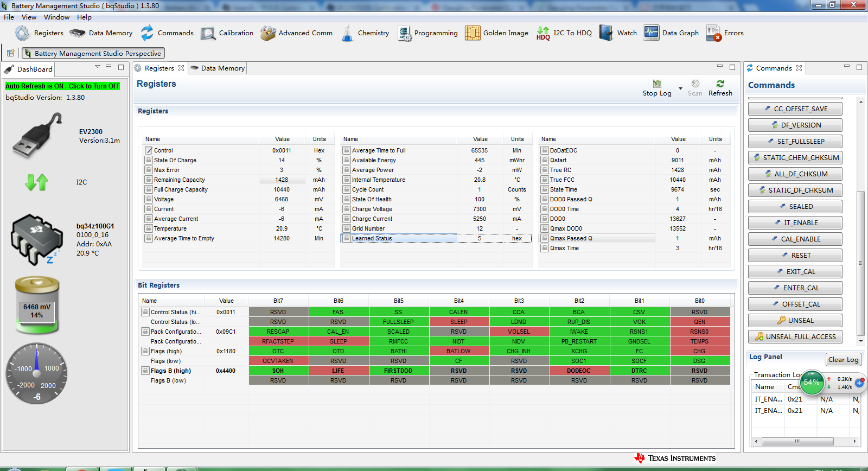Image resolution: width=868 pixels, height=471 pixels.
Task: Send the RESET command
Action: pyautogui.click(x=795, y=256)
